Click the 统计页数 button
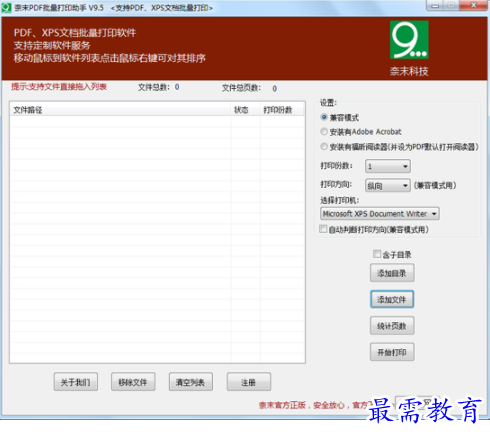 [392, 326]
